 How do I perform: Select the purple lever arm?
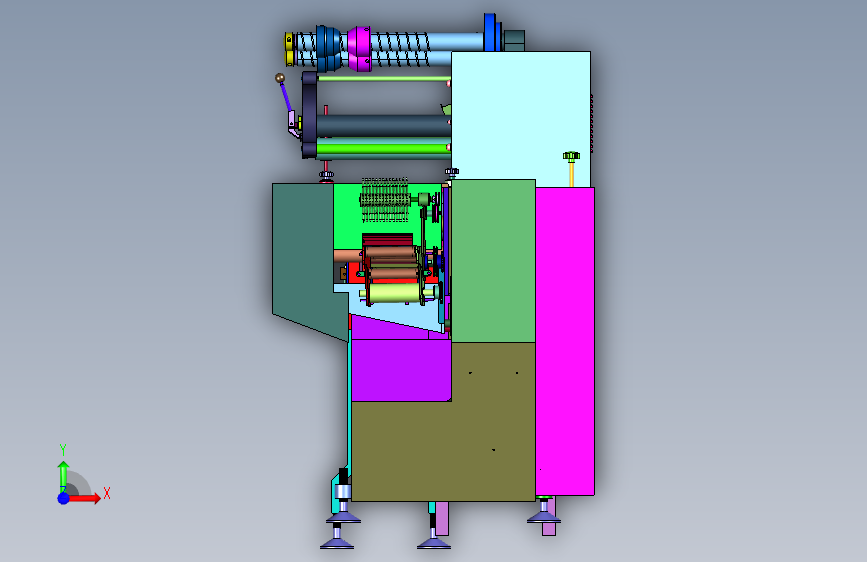coord(286,98)
